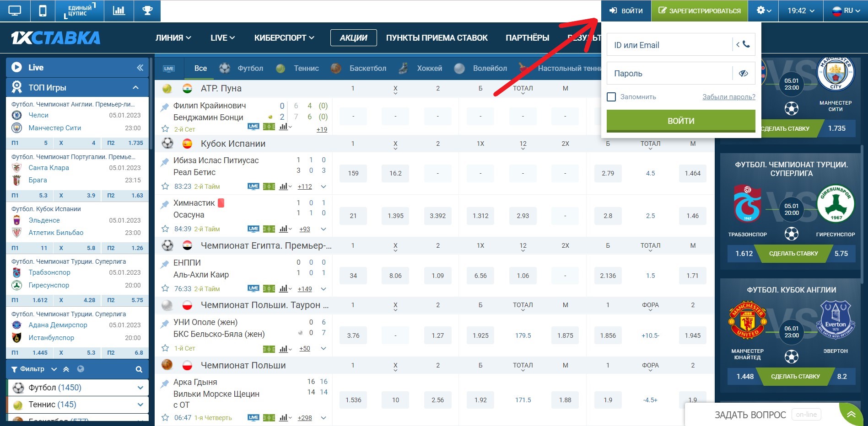Open the 19:42 time dropdown
This screenshot has height=426, width=868.
[x=801, y=11]
